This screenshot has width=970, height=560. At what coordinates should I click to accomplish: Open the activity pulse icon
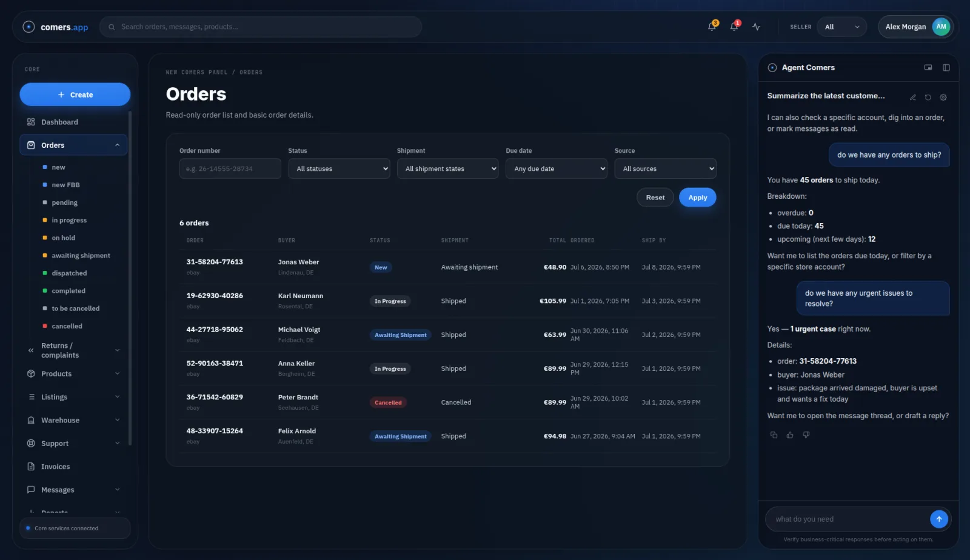[x=756, y=27]
